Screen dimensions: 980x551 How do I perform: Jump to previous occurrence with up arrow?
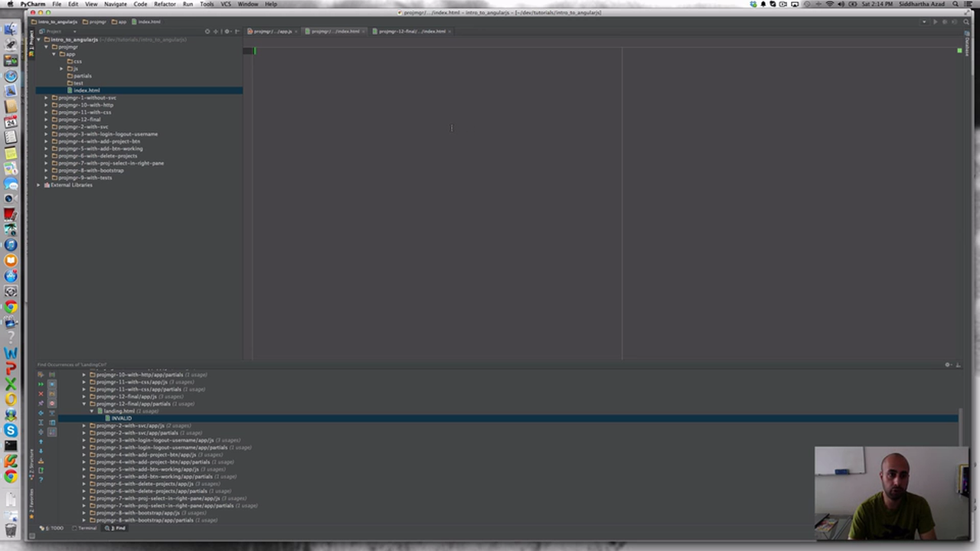click(x=41, y=442)
